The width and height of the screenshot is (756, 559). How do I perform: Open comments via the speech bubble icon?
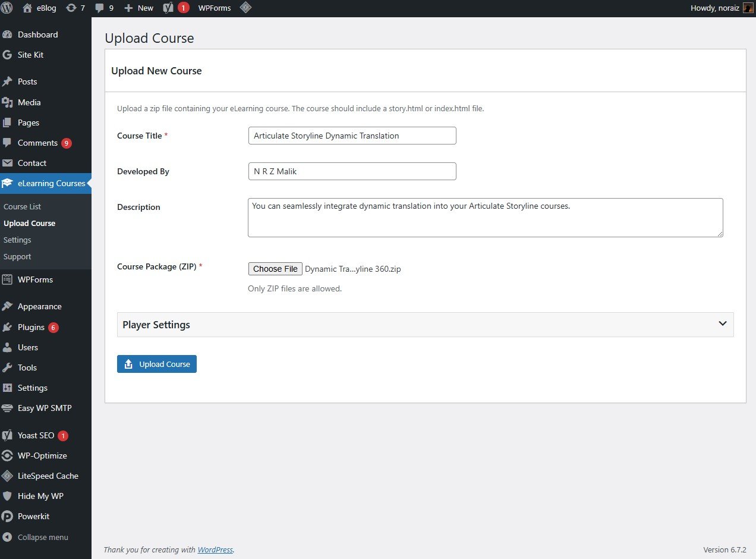[100, 8]
